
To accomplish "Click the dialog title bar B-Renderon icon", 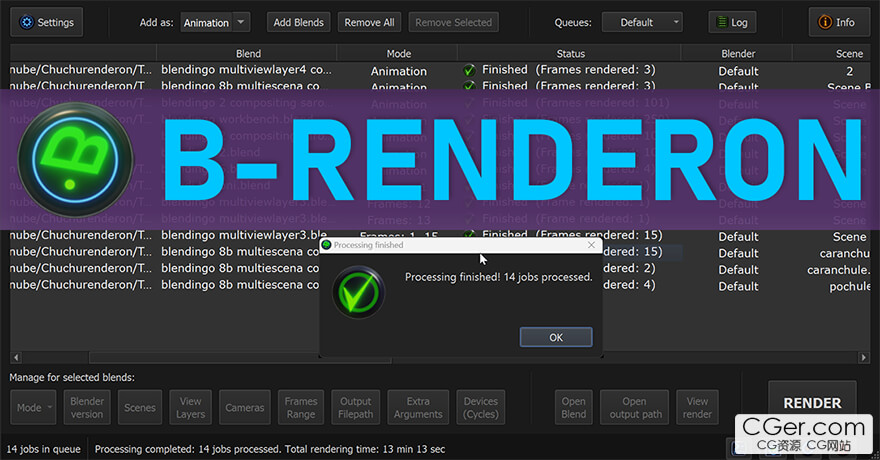I will 327,245.
